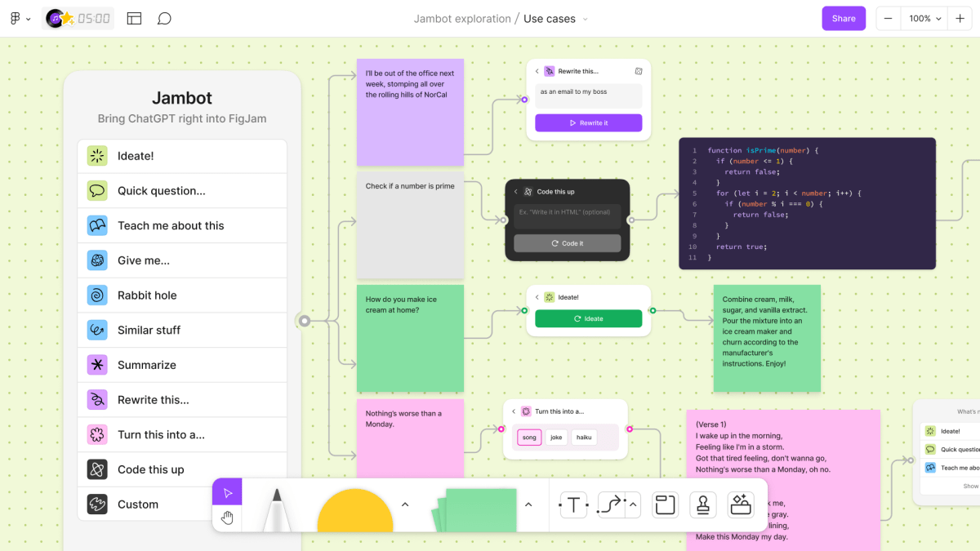
Task: Open the comments speech bubble tool
Action: pyautogui.click(x=164, y=18)
